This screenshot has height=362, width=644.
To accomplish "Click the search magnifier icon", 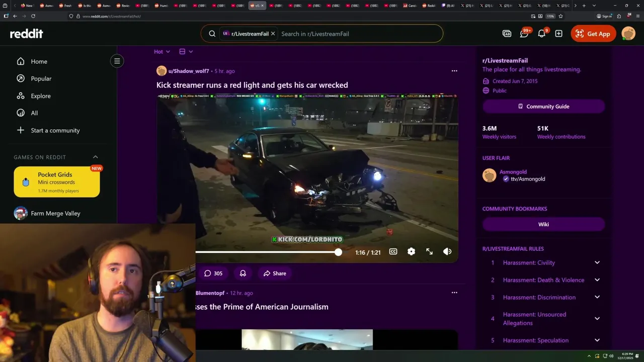I will click(x=212, y=34).
